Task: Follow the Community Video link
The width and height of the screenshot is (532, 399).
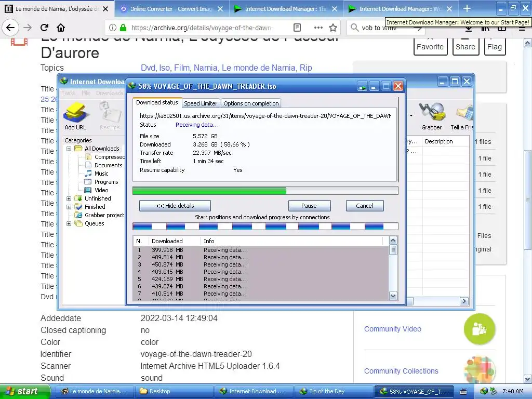Action: point(393,329)
